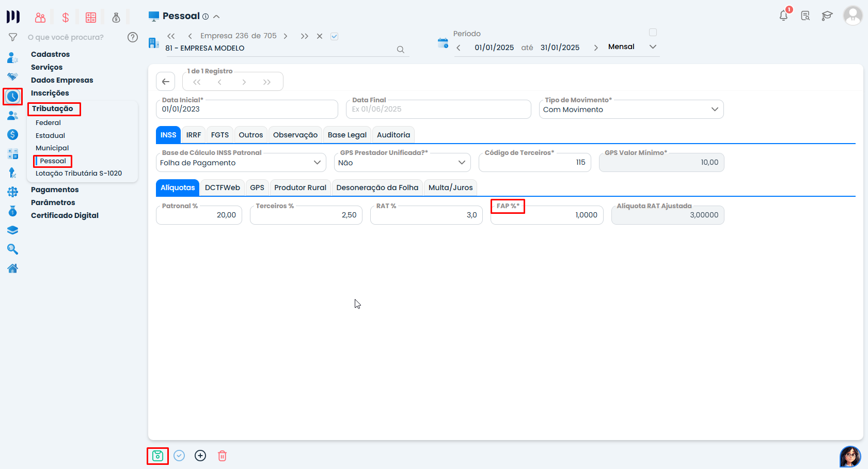Click the circular check confirm icon
Image resolution: width=868 pixels, height=469 pixels.
point(179,456)
